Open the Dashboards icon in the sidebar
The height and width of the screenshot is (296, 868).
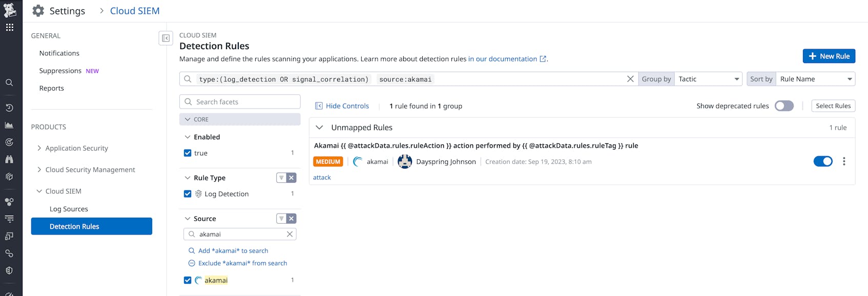(x=9, y=124)
